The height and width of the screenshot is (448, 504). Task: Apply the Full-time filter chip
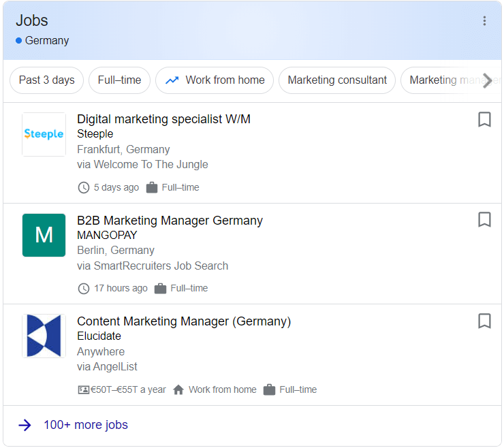[x=119, y=80]
